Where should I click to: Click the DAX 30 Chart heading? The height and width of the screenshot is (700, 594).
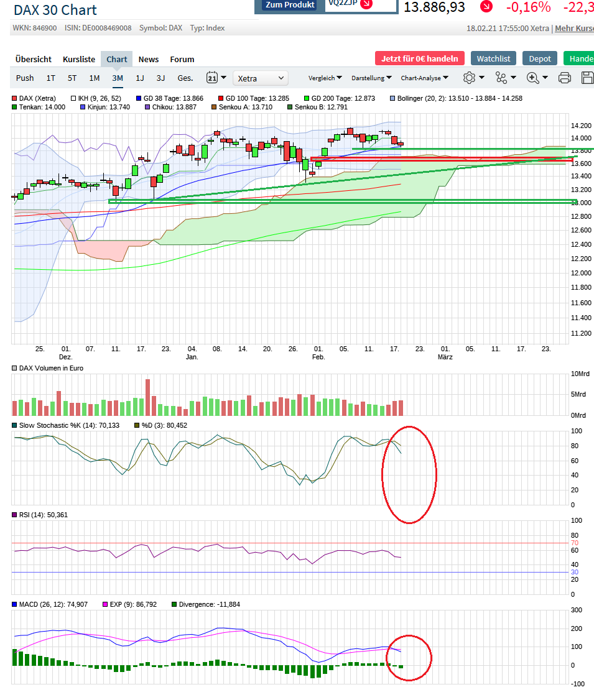(x=55, y=10)
